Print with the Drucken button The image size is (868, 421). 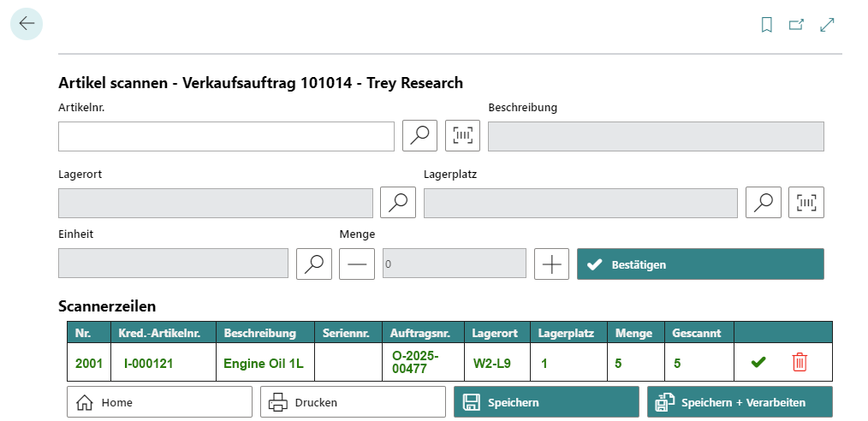coord(353,401)
